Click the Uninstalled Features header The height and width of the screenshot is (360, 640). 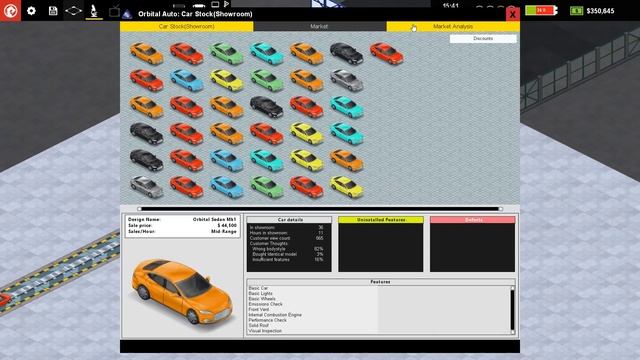coord(381,220)
